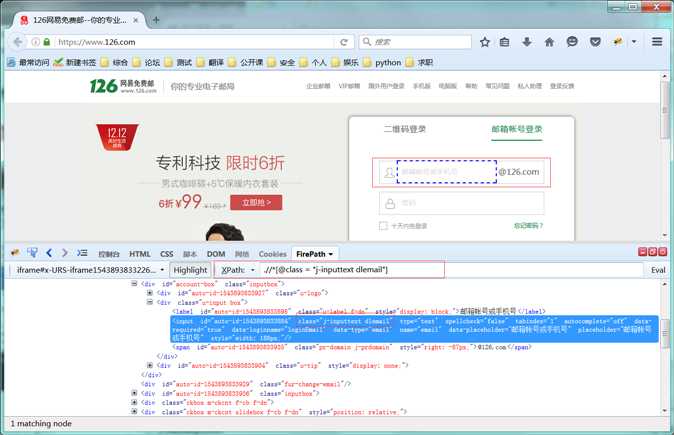The width and height of the screenshot is (674, 435).
Task: Expand the u-tip div node
Action: tap(150, 365)
